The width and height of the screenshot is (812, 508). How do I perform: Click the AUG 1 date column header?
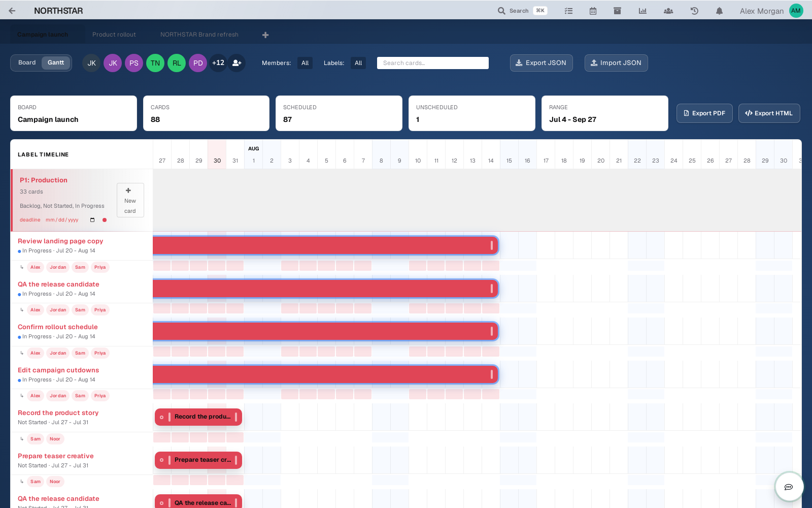point(254,154)
